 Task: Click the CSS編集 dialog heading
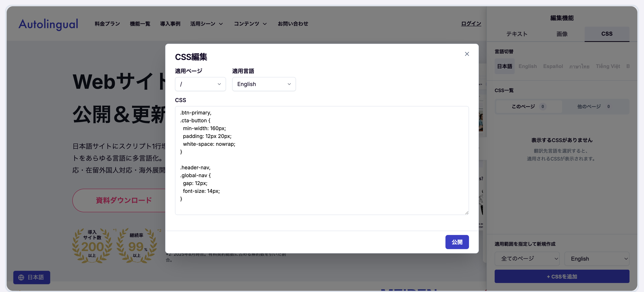pos(191,57)
